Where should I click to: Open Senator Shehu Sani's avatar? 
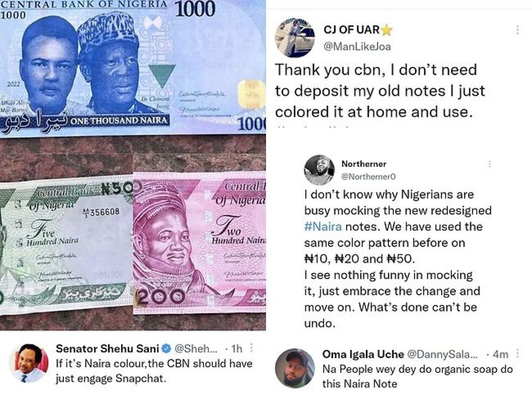pos(28,362)
